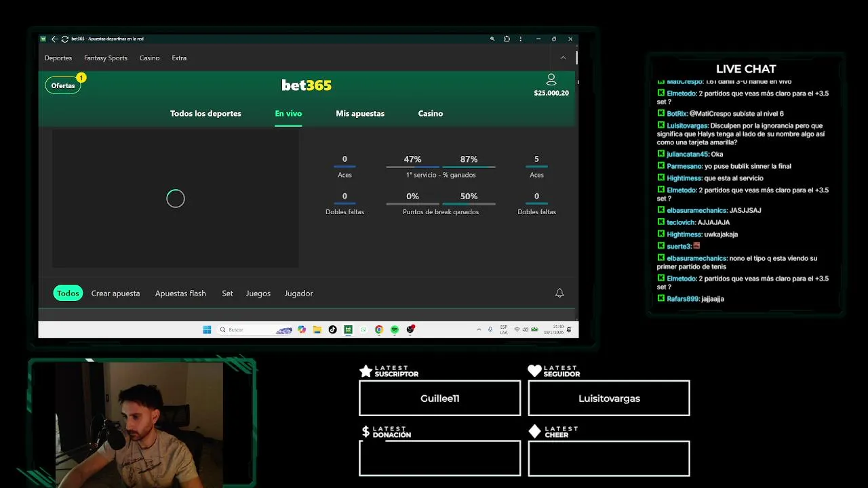
Task: Open the extensions puzzle icon
Action: coord(507,39)
